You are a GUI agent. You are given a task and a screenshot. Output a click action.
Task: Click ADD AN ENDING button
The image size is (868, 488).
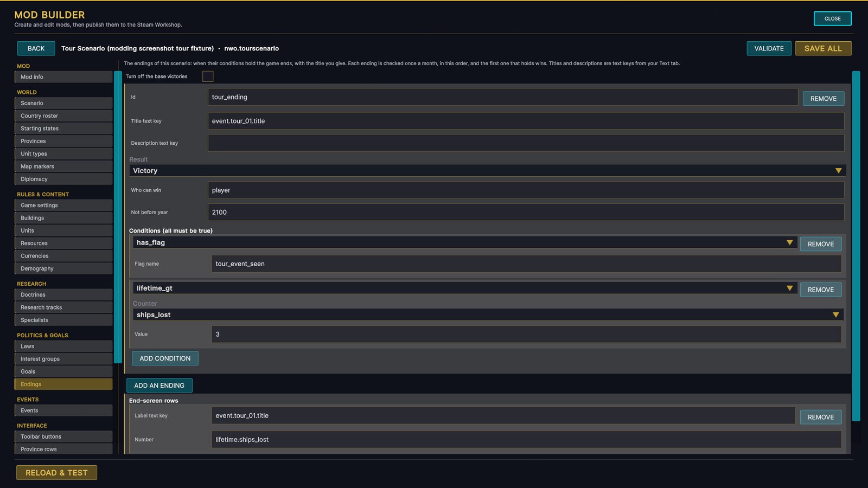click(x=159, y=386)
